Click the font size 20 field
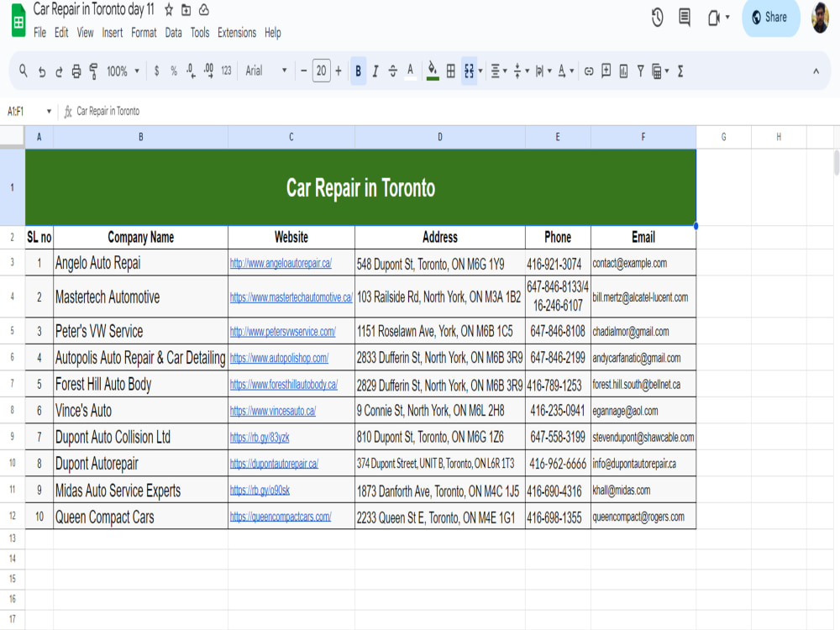Viewport: 840px width, 630px height. click(x=322, y=71)
